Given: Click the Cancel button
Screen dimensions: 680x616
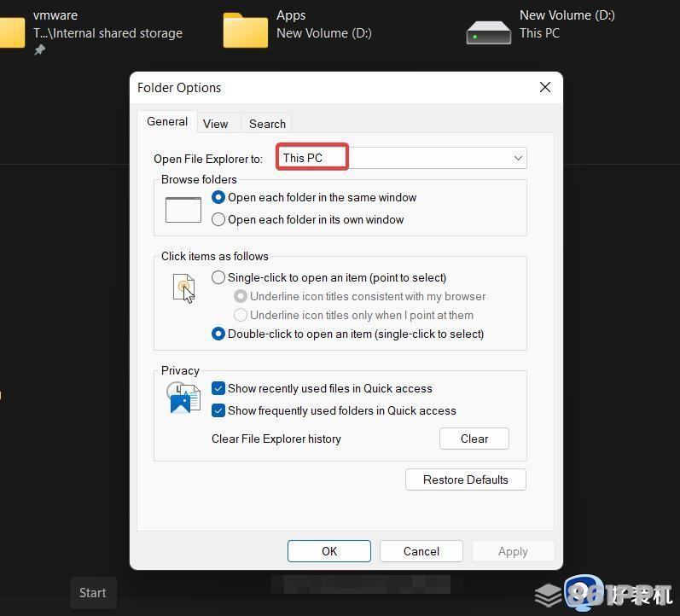Looking at the screenshot, I should tap(421, 551).
